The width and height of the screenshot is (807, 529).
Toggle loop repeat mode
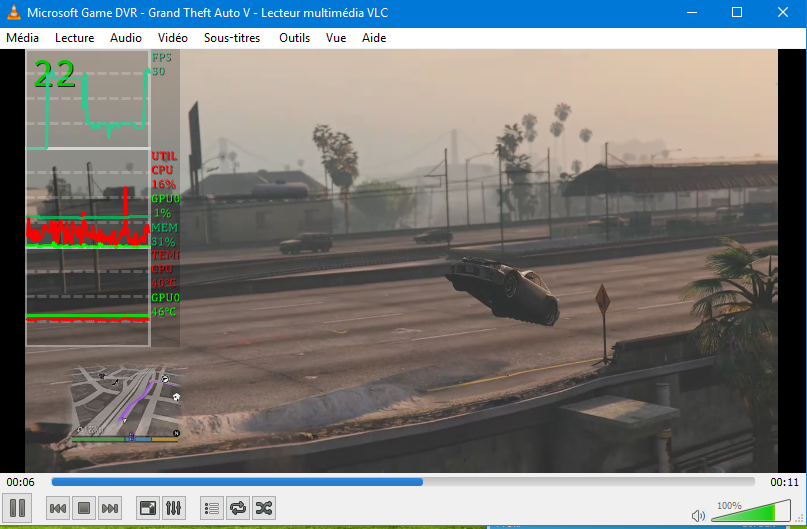(x=238, y=508)
